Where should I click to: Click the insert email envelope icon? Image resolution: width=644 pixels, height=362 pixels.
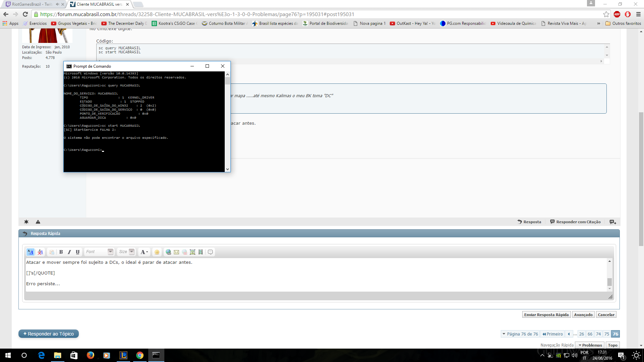tap(176, 252)
